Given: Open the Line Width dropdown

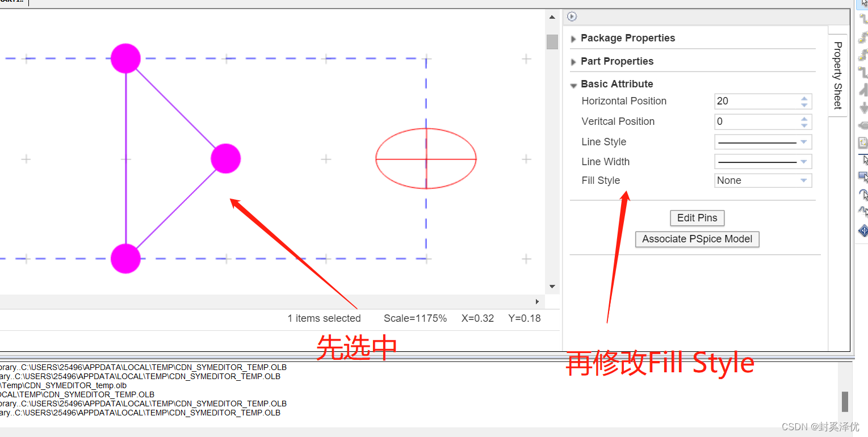Looking at the screenshot, I should 803,162.
